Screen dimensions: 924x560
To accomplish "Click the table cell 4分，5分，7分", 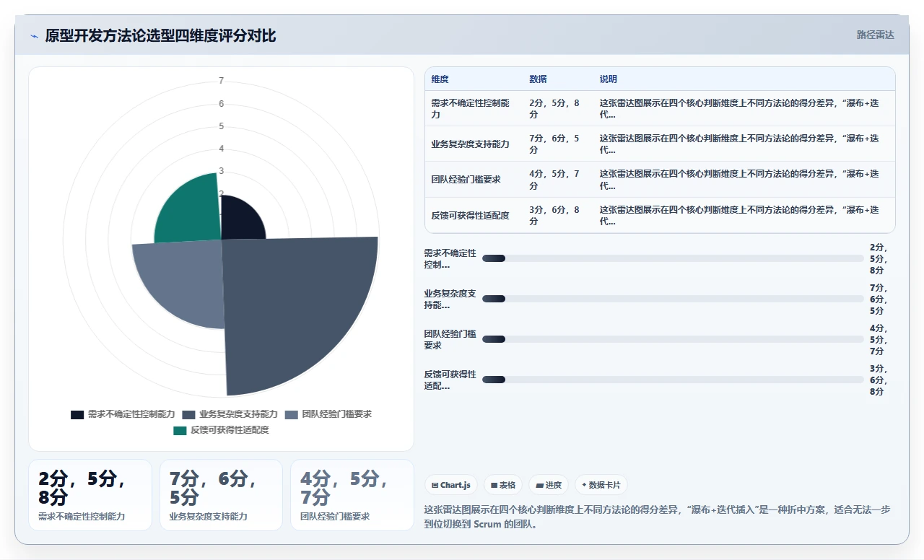I will click(558, 180).
